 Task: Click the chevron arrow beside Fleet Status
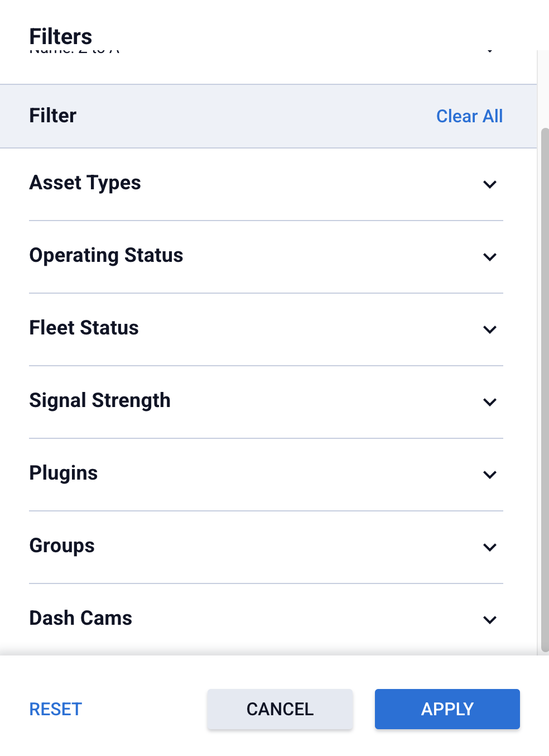tap(490, 329)
